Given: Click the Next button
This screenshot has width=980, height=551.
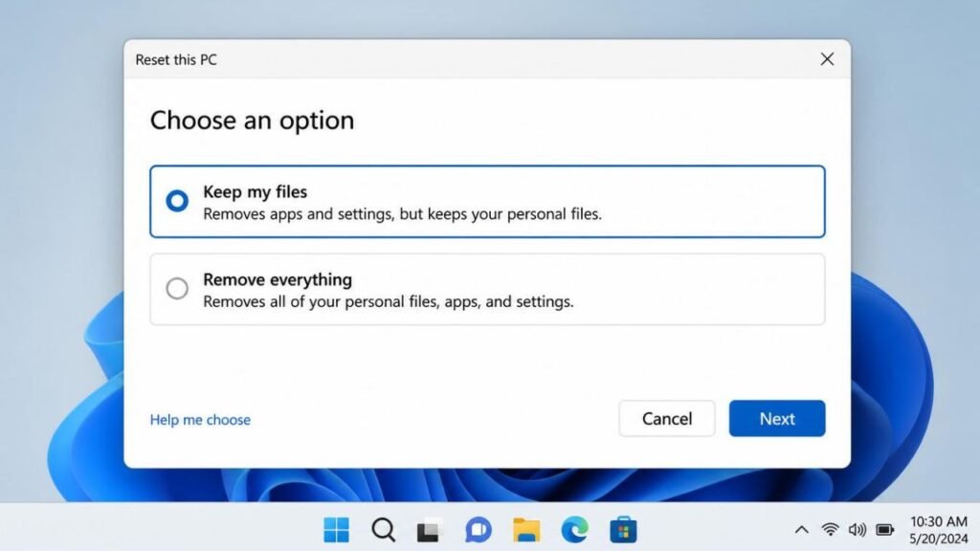Looking at the screenshot, I should (x=777, y=419).
